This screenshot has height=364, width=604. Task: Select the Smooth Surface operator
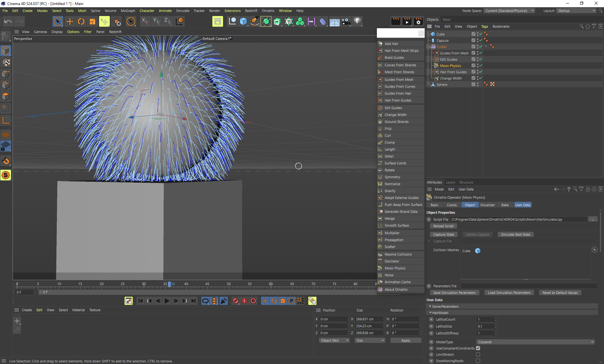point(397,226)
